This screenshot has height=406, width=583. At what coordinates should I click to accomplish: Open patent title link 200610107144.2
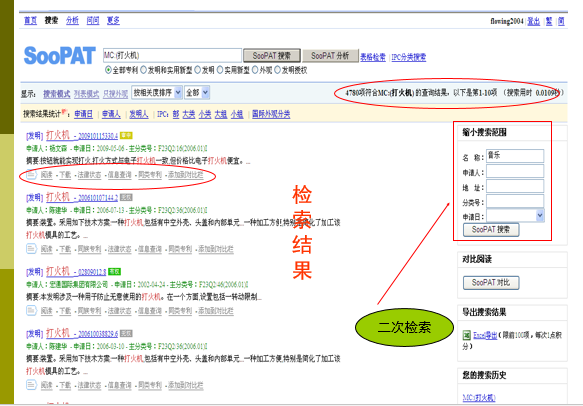click(82, 197)
